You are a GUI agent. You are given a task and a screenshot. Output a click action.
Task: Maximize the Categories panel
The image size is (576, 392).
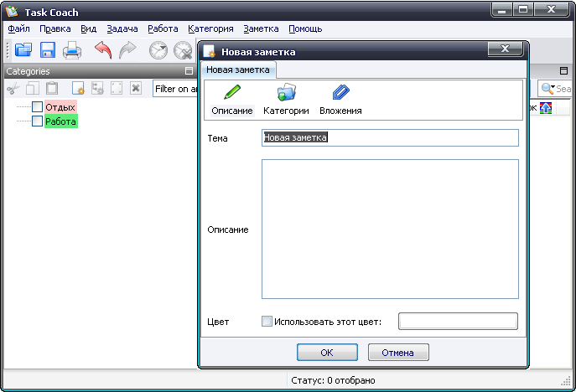(189, 72)
